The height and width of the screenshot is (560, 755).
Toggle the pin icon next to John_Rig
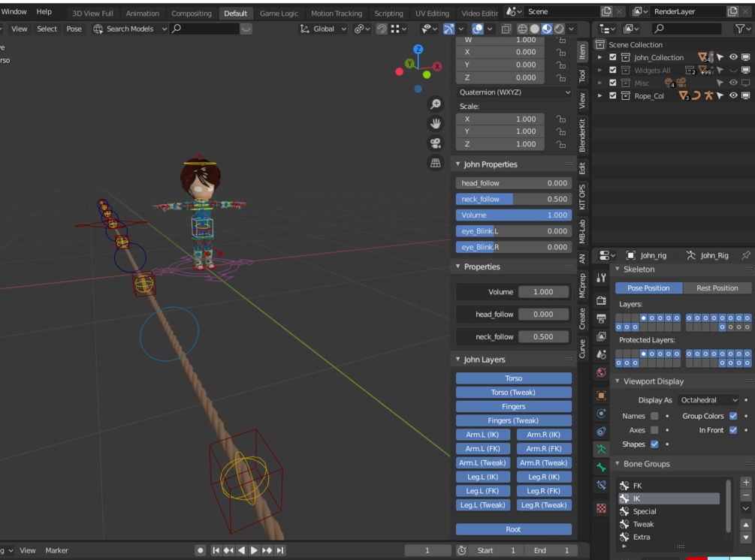coord(746,255)
